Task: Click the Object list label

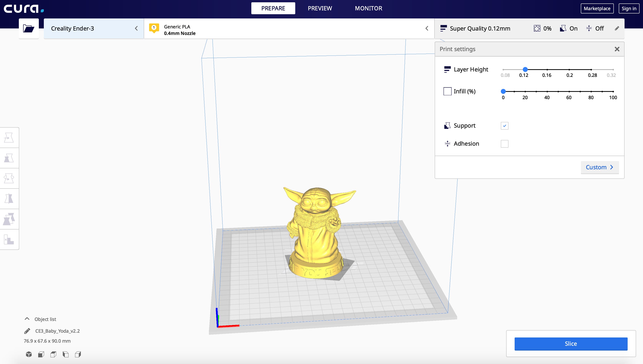Action: pos(45,319)
